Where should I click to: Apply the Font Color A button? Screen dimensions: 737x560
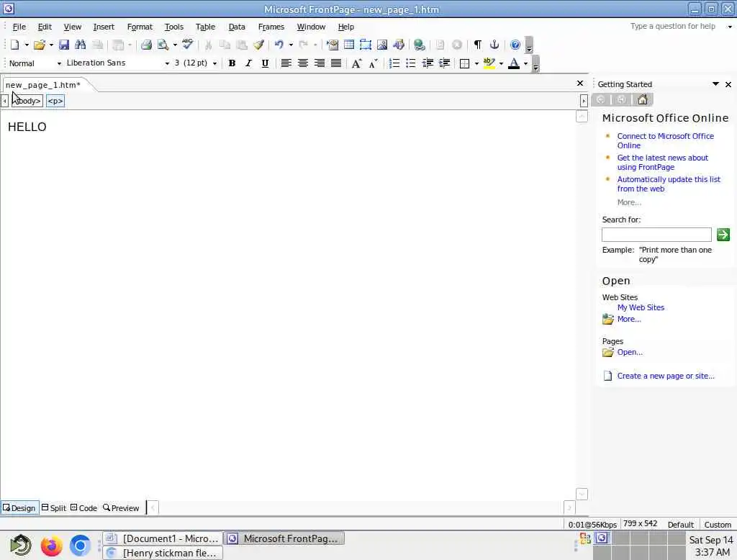pyautogui.click(x=514, y=63)
